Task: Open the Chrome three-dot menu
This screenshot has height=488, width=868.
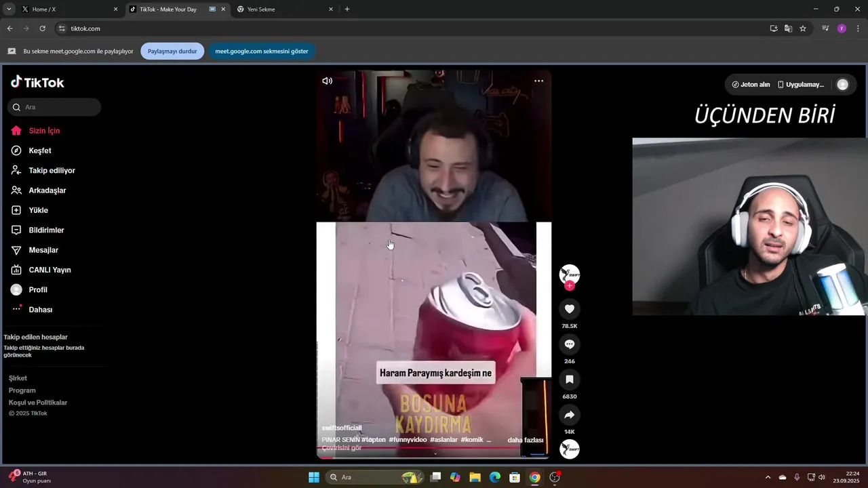Action: (859, 28)
